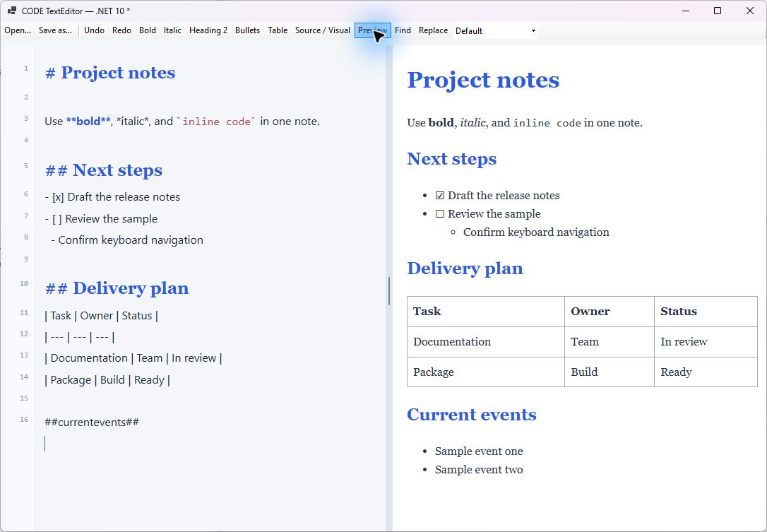
Task: Toggle the Preview pane
Action: [x=373, y=30]
